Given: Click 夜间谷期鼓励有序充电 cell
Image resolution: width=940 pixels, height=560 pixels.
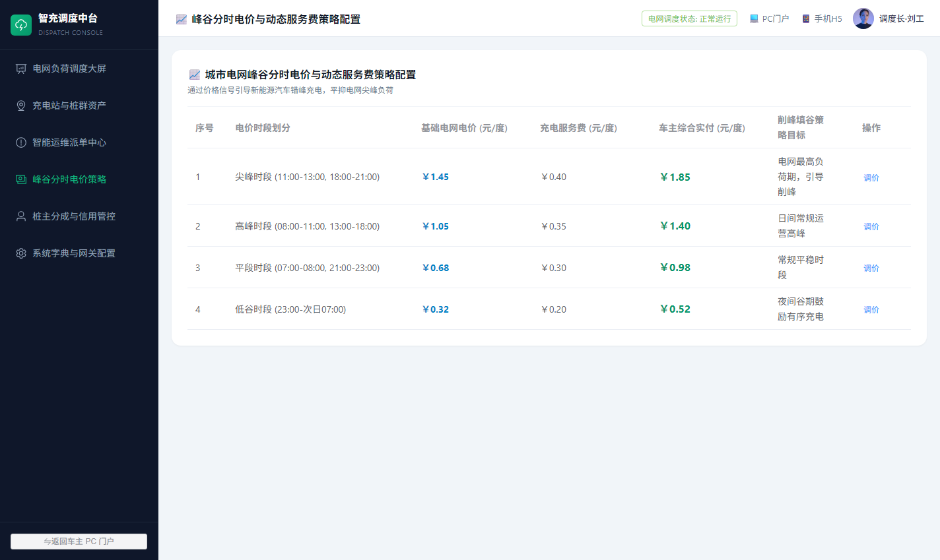Looking at the screenshot, I should (801, 309).
